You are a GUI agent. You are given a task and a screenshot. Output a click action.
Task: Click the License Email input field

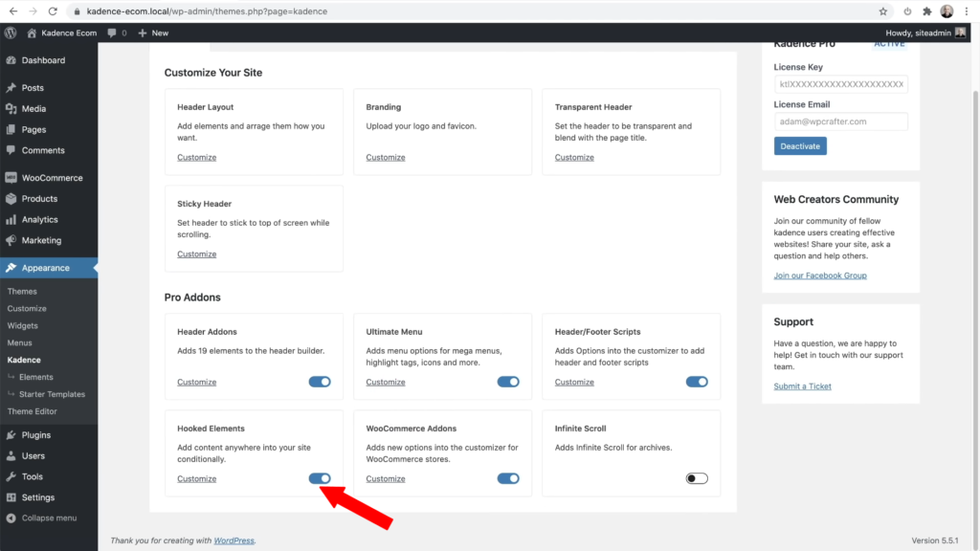tap(840, 121)
